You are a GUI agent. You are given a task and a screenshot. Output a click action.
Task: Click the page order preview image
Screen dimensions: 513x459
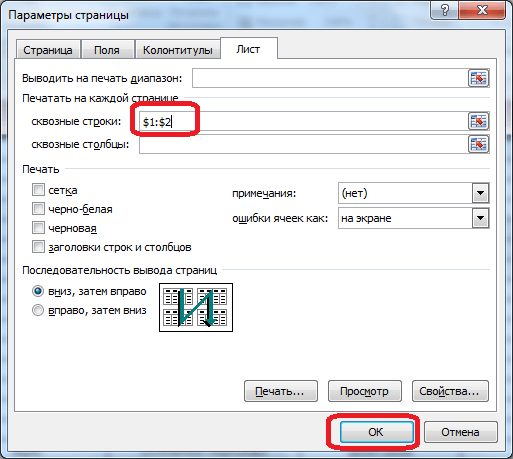pyautogui.click(x=196, y=307)
